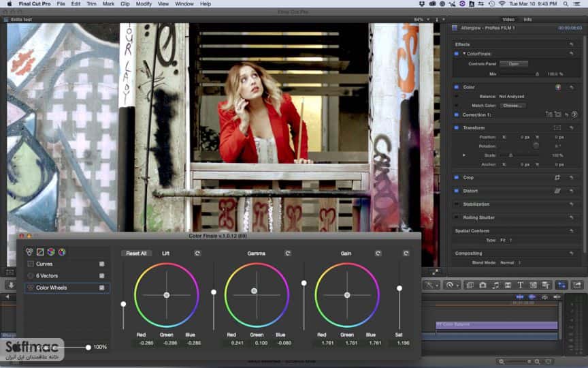
Task: Open the Trim menu
Action: click(91, 4)
